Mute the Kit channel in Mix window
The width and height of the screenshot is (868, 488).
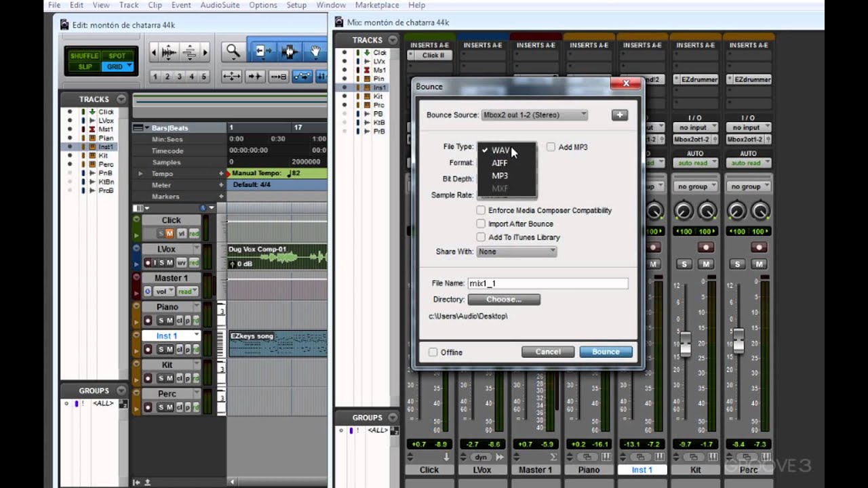[706, 264]
